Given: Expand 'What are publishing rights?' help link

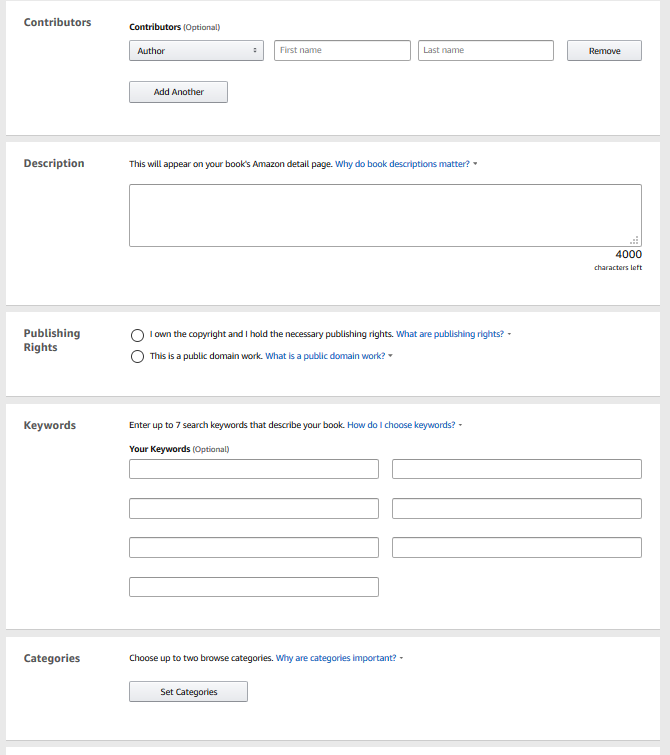Looking at the screenshot, I should [450, 335].
